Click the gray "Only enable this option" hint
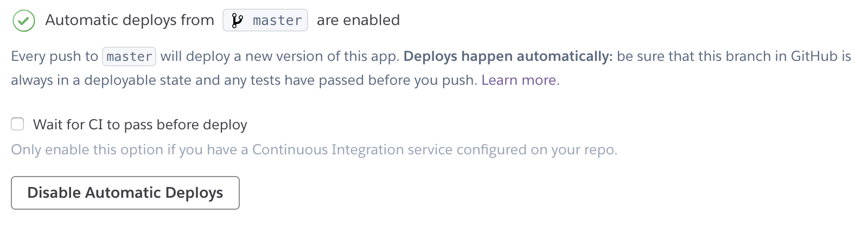Screen dimensions: 868x226 pyautogui.click(x=314, y=150)
